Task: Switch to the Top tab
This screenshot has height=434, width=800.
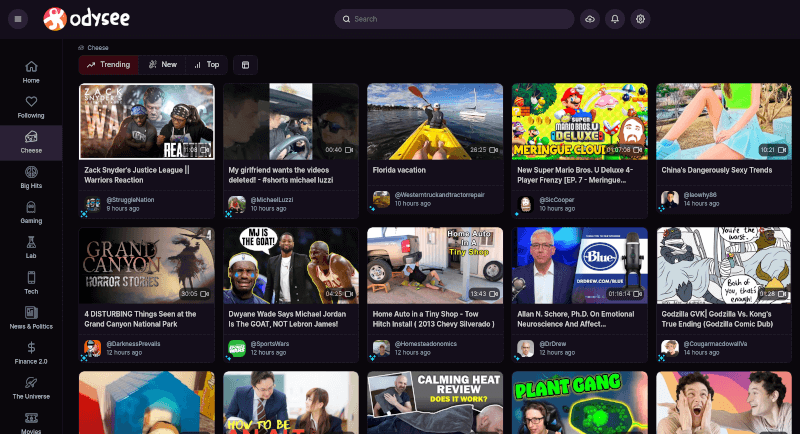Action: pyautogui.click(x=206, y=65)
